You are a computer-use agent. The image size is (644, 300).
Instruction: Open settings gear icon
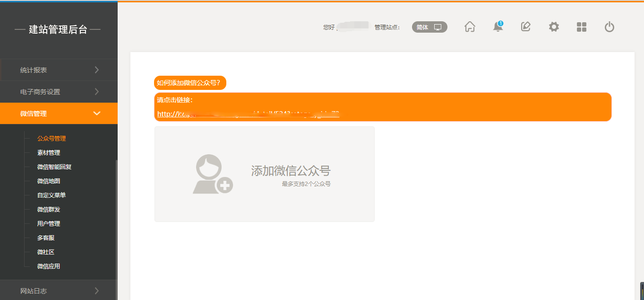point(553,27)
